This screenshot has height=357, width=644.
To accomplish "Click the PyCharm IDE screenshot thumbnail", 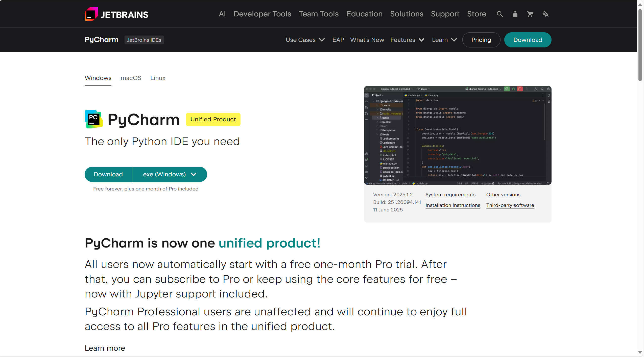I will point(458,135).
